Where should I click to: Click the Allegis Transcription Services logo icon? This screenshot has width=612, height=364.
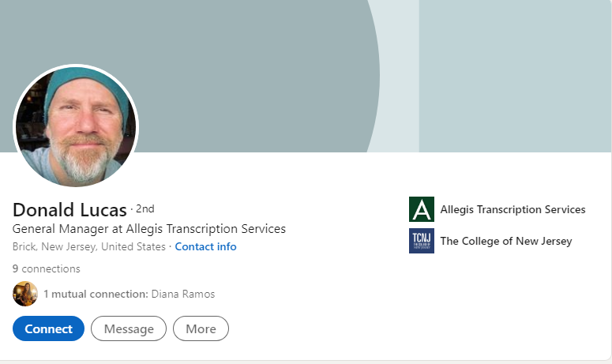(x=422, y=209)
